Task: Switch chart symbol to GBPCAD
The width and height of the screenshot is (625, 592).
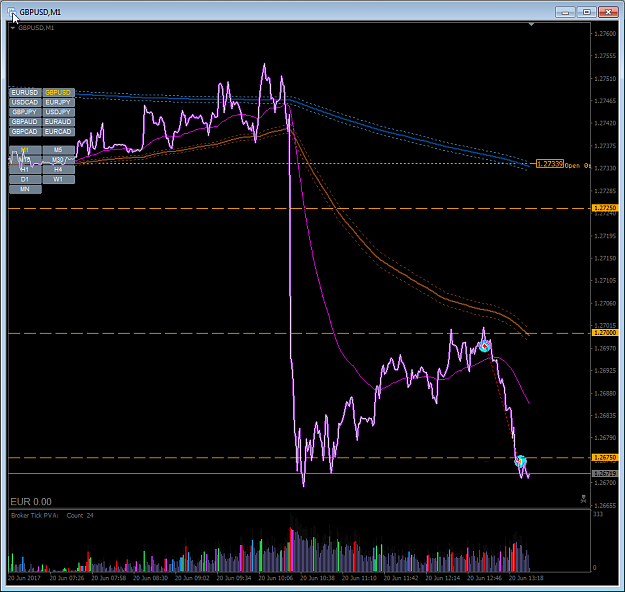Action: click(x=25, y=132)
